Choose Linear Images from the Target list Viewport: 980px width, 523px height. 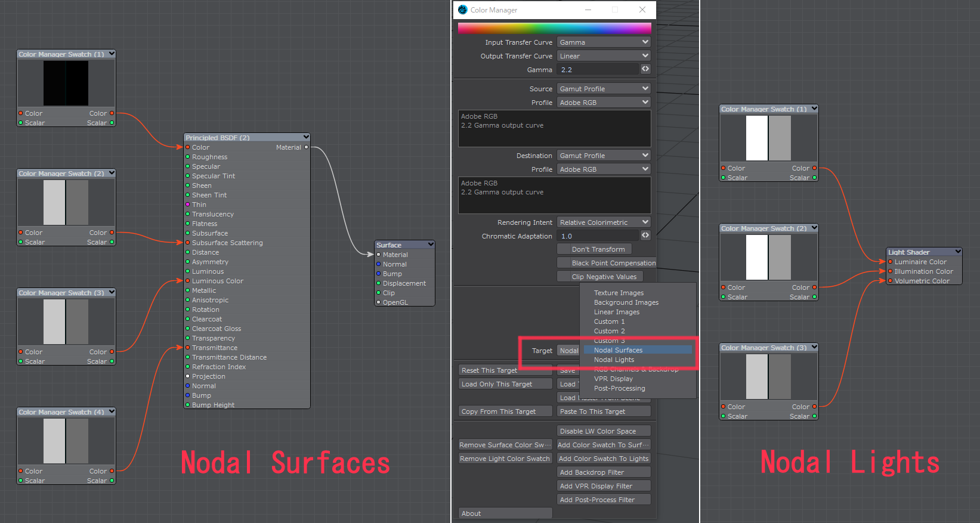[x=617, y=312]
